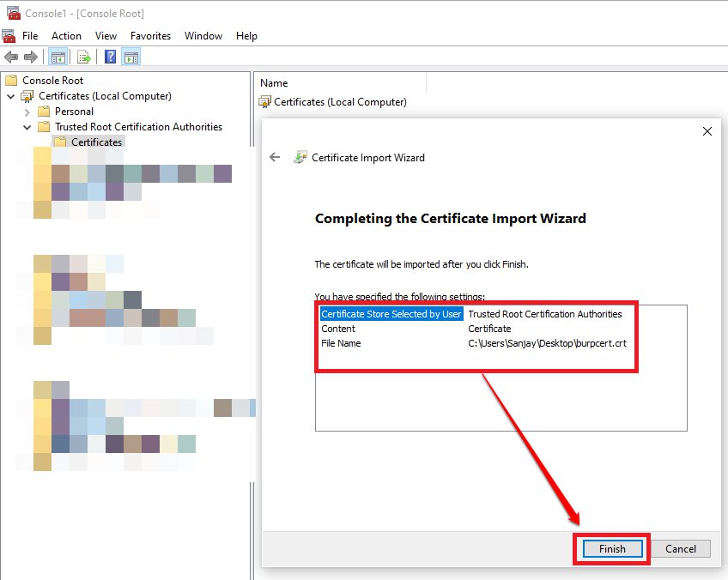The height and width of the screenshot is (580, 728).
Task: Select Certificates folder under Trusted Root
Action: (96, 142)
